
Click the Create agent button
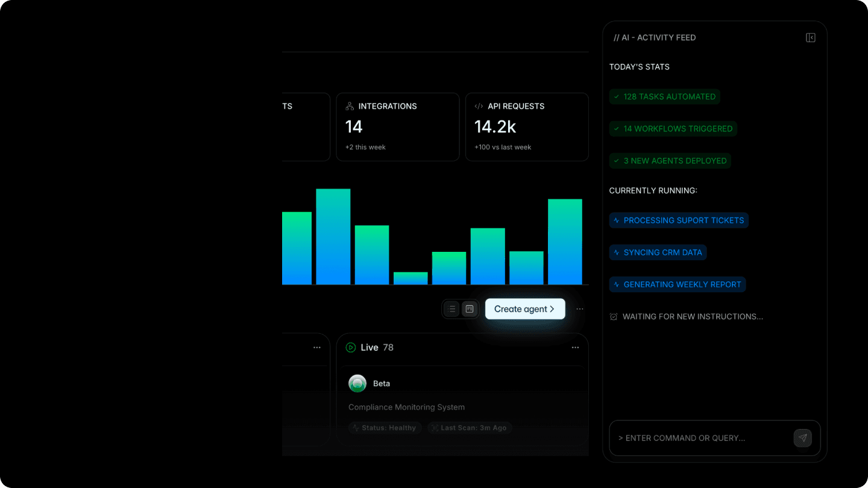point(525,308)
